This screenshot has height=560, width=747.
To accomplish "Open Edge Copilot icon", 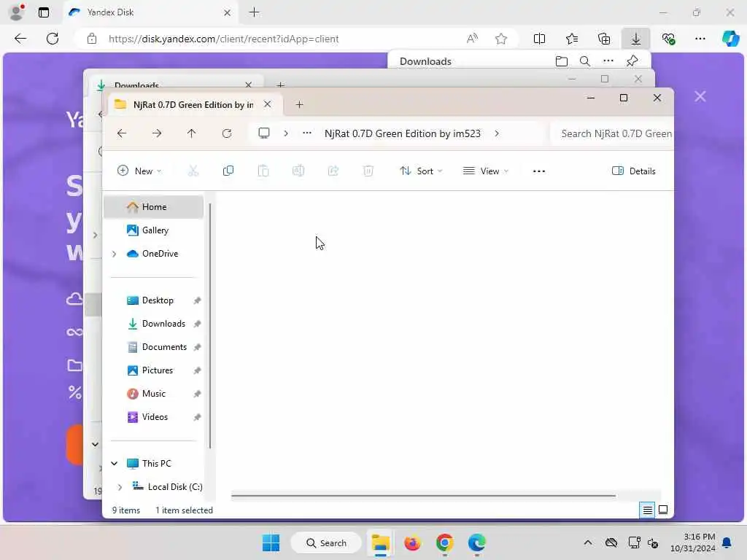I will [730, 39].
